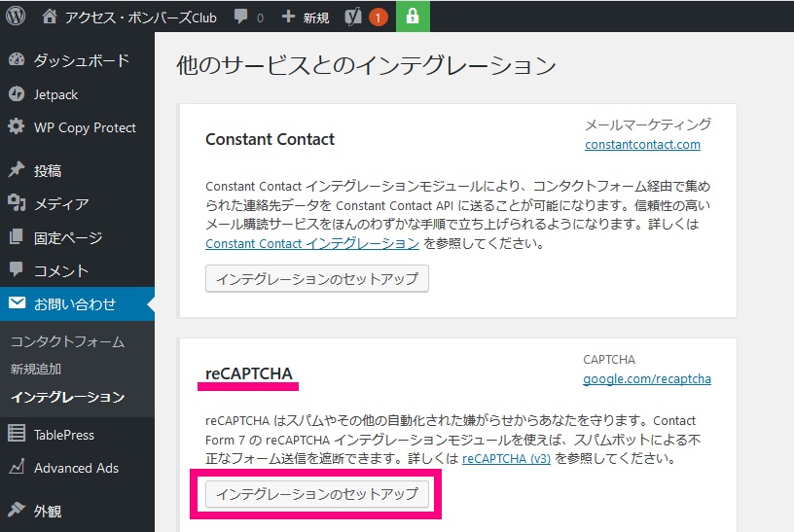Open the 固定ページ menu
Image resolution: width=794 pixels, height=532 pixels.
68,237
